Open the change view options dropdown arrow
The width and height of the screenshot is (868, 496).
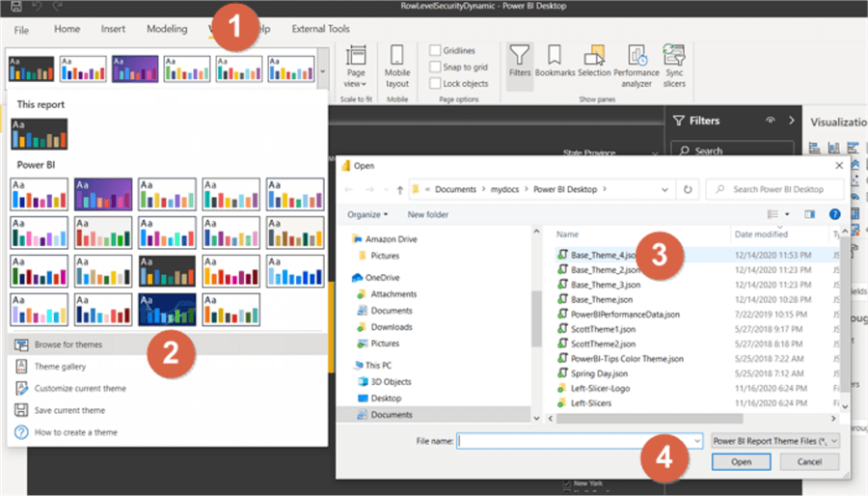tap(787, 215)
